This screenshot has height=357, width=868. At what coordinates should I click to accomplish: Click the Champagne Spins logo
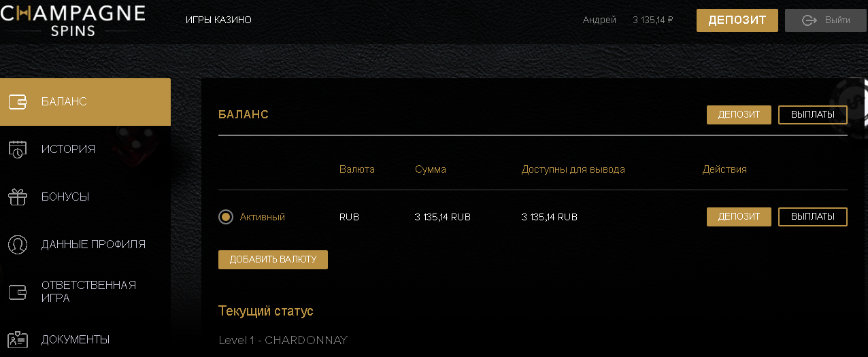pyautogui.click(x=73, y=20)
